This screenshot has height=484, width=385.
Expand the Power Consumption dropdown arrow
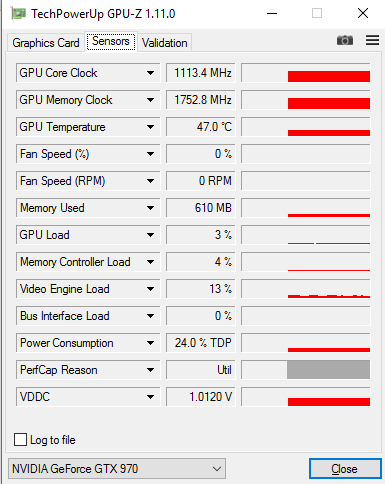click(150, 343)
